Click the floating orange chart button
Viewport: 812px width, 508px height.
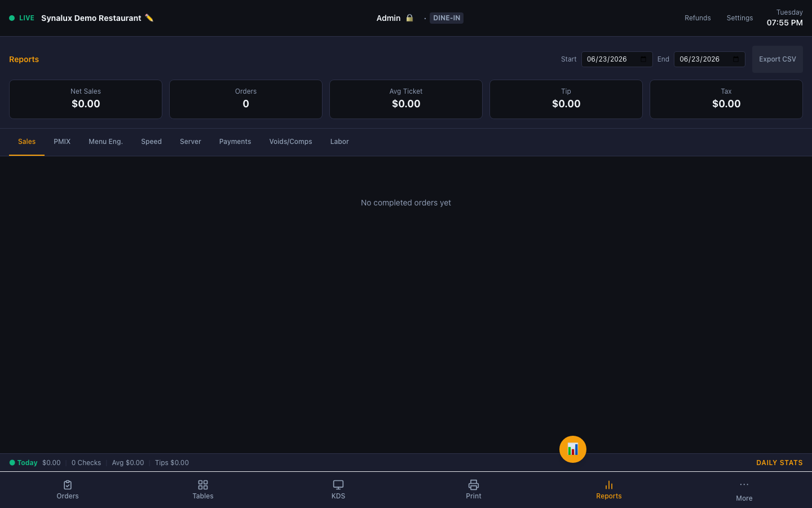pyautogui.click(x=573, y=449)
